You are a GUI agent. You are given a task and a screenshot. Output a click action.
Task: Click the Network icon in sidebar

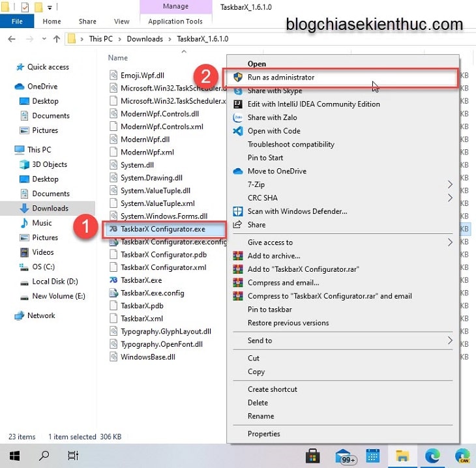point(20,315)
